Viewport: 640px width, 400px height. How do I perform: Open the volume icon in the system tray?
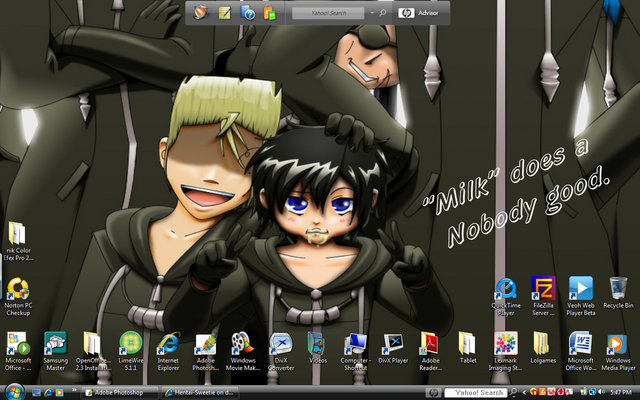click(600, 392)
